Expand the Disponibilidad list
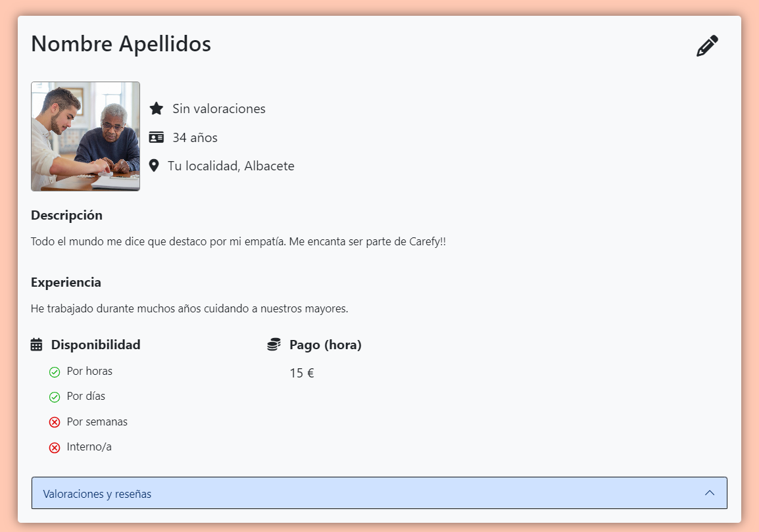The height and width of the screenshot is (532, 759). tap(96, 344)
